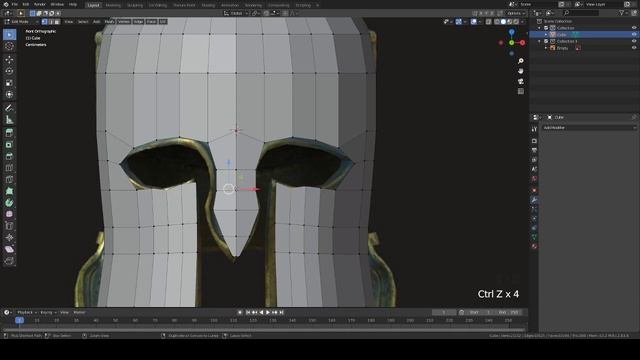Switch perspective/orthographic grid icon

(521, 91)
